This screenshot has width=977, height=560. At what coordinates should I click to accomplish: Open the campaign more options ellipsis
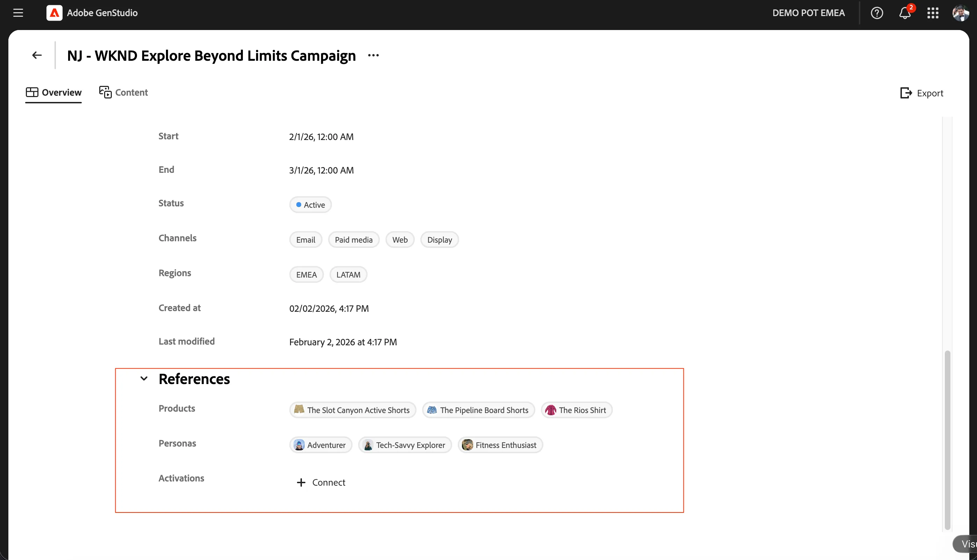(x=373, y=56)
